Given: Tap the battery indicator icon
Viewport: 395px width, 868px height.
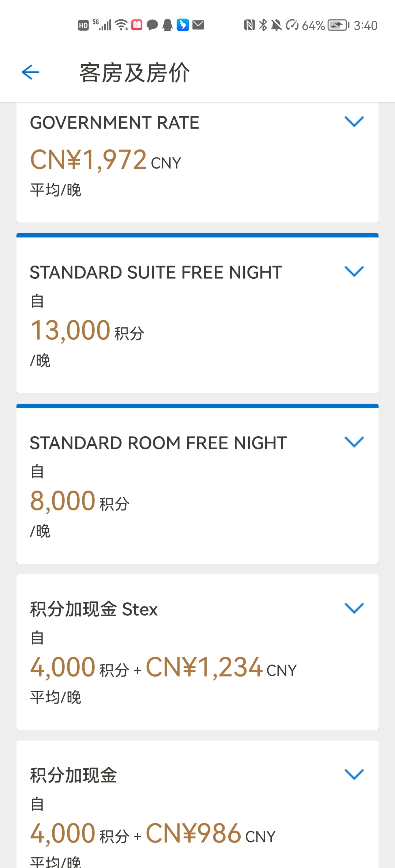Looking at the screenshot, I should point(338,25).
